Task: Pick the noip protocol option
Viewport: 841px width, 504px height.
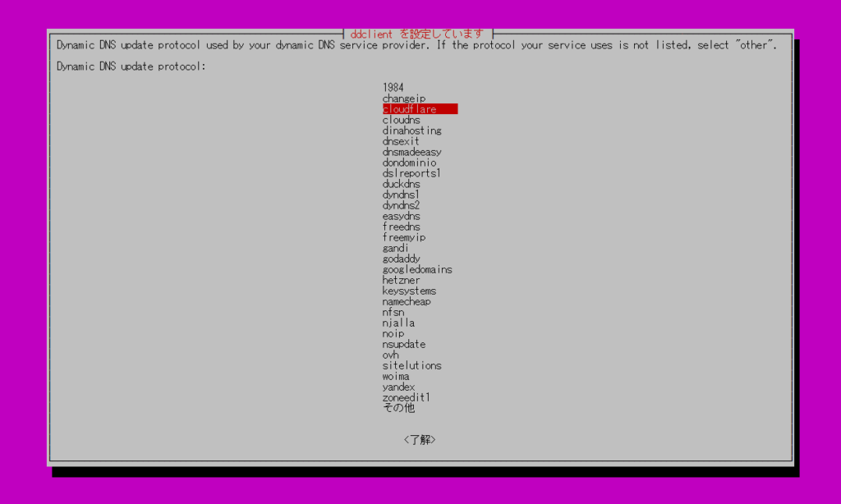Action: (393, 333)
